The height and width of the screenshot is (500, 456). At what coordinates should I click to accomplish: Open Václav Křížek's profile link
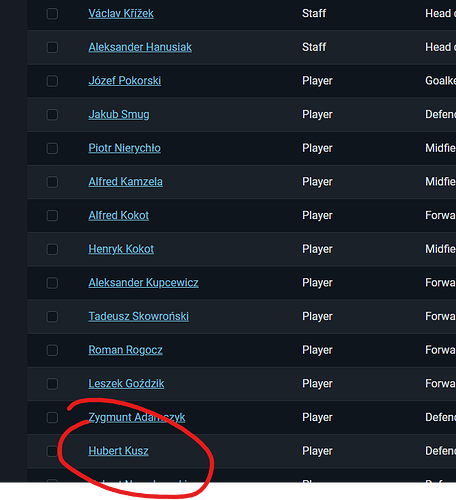click(x=121, y=14)
